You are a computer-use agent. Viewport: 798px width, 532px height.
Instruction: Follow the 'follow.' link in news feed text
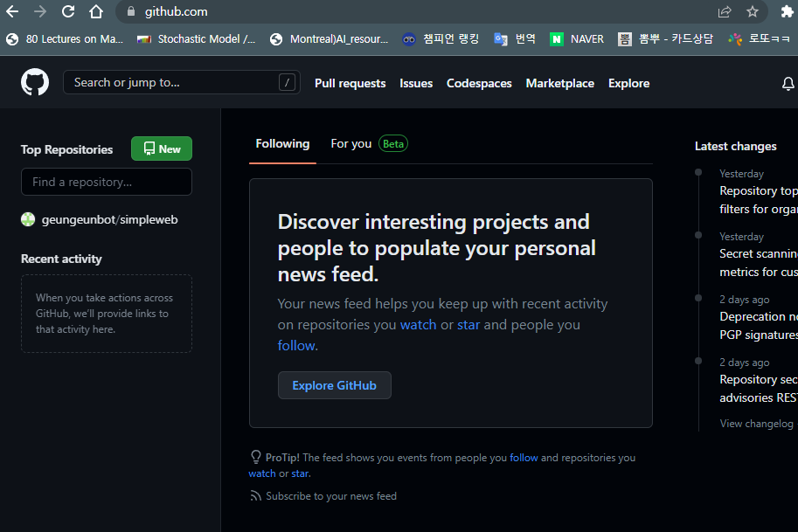tap(297, 345)
